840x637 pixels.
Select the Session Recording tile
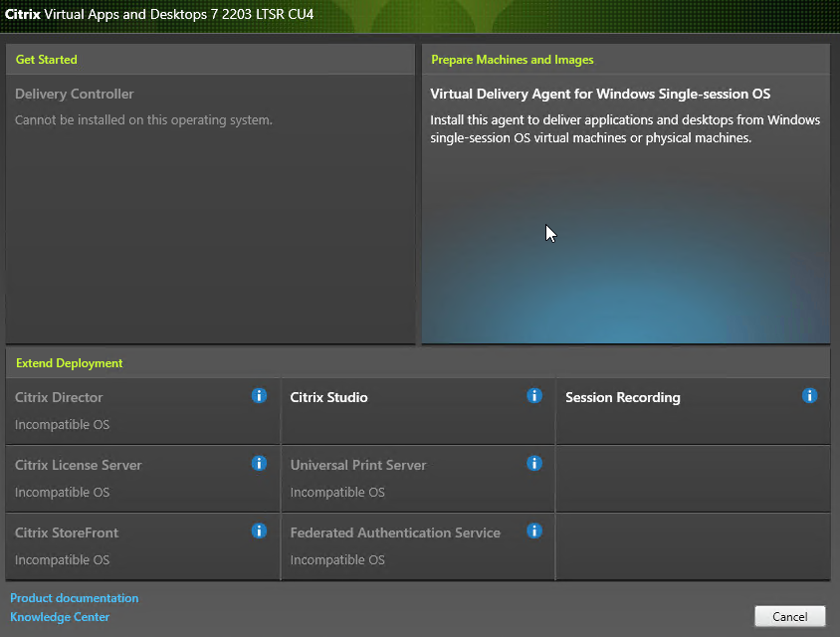click(x=694, y=411)
